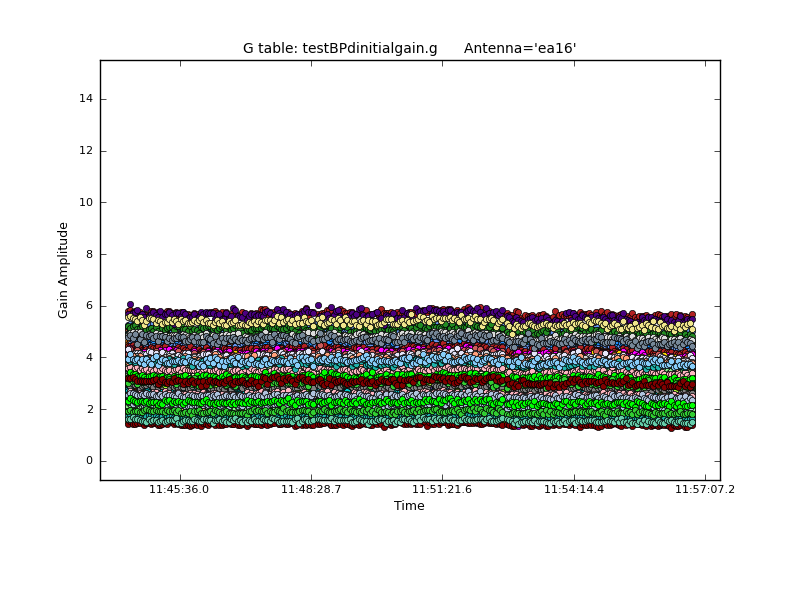Viewport: 800px width, 600px height.
Task: Click the y-axis tick label 10
Action: click(86, 202)
